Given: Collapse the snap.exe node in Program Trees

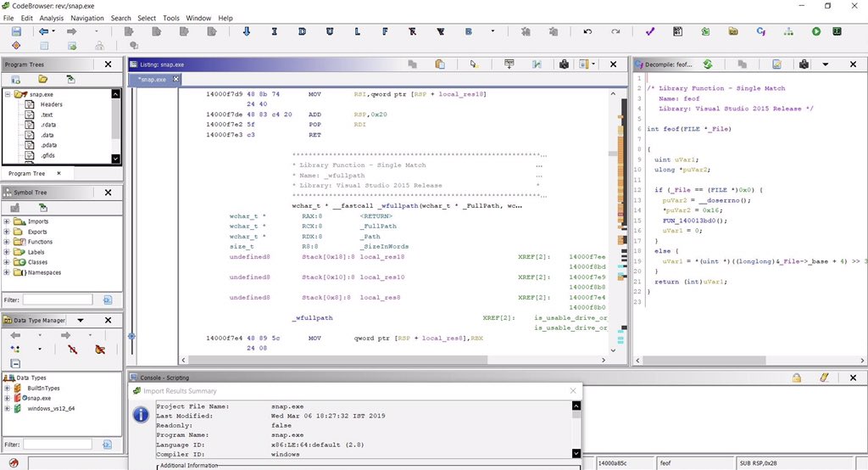Looking at the screenshot, I should pos(8,94).
